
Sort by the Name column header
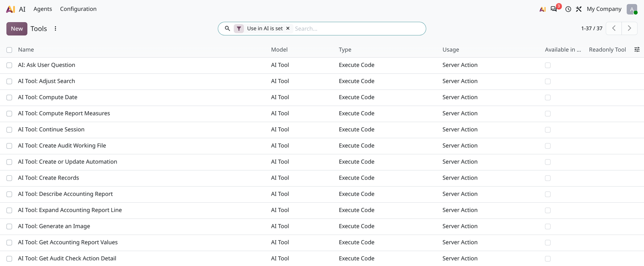click(26, 50)
